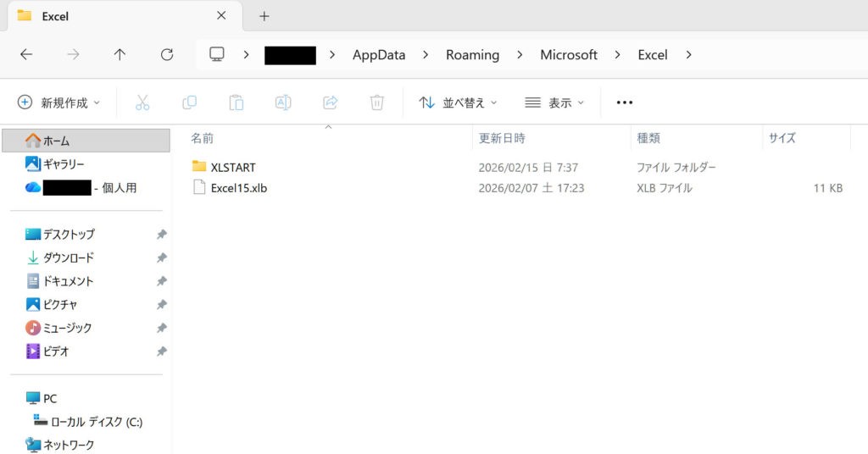Click the Share icon in toolbar
This screenshot has width=868, height=454.
pos(331,102)
